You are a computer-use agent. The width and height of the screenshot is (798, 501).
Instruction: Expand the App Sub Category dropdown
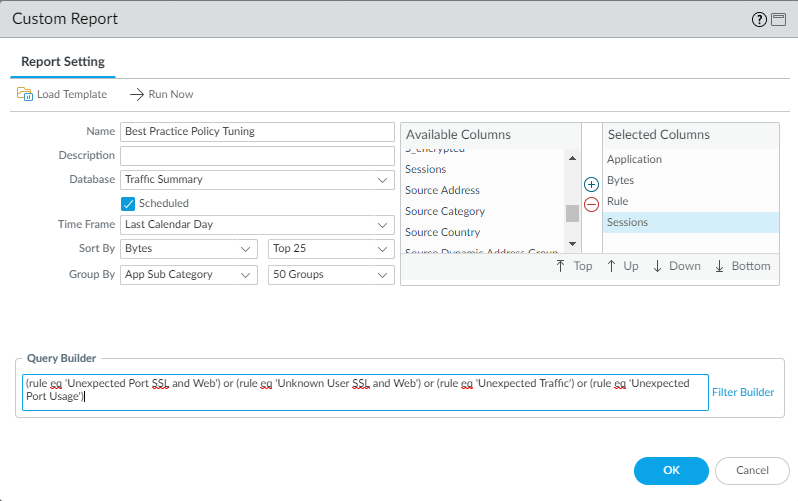click(x=189, y=274)
